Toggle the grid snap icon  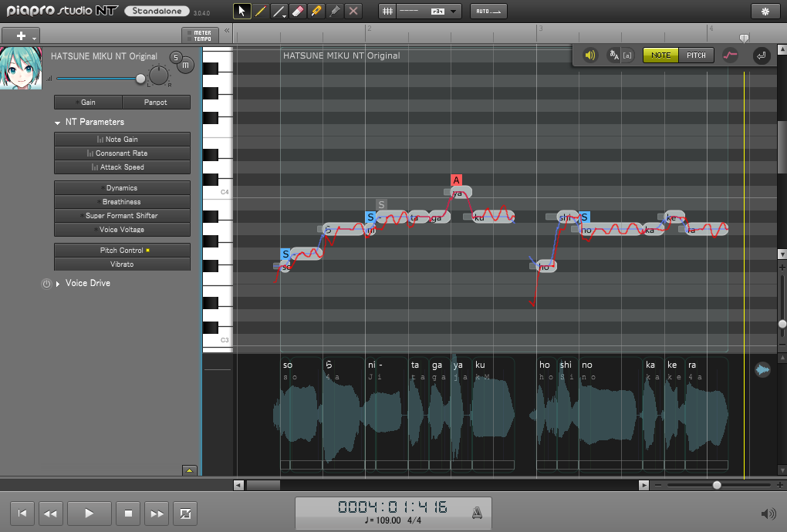coord(387,11)
